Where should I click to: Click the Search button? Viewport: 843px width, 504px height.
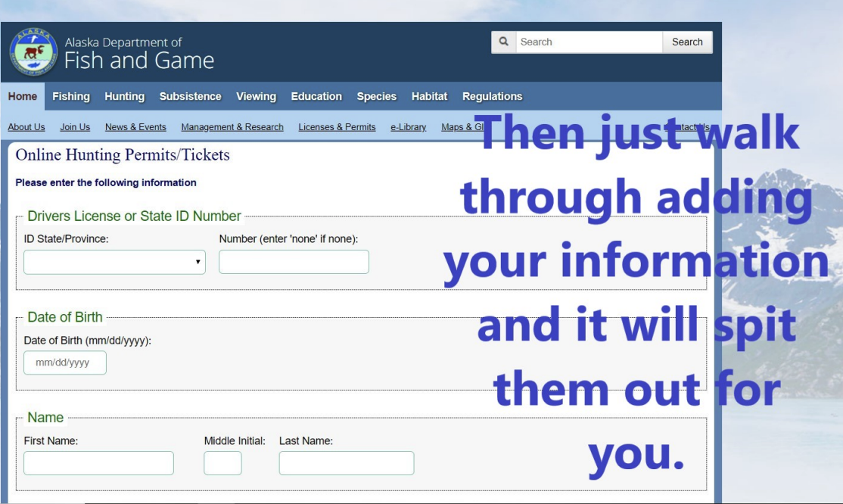tap(687, 42)
